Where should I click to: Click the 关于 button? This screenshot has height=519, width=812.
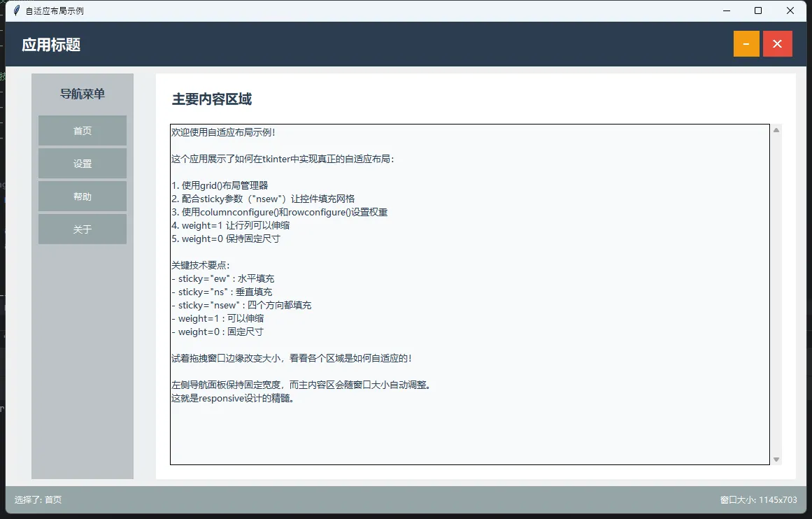tap(83, 229)
